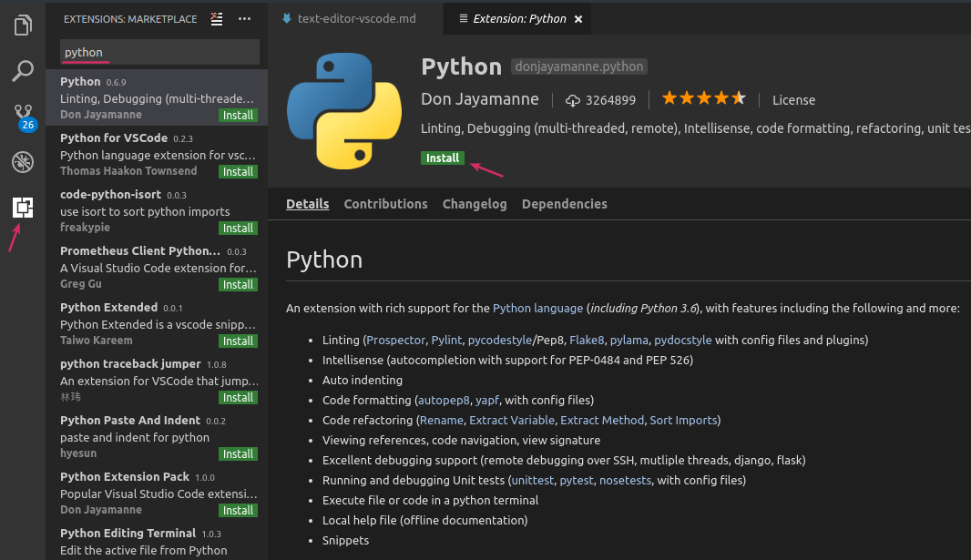Viewport: 971px width, 560px height.
Task: Switch to the Contributions tab
Action: [385, 204]
